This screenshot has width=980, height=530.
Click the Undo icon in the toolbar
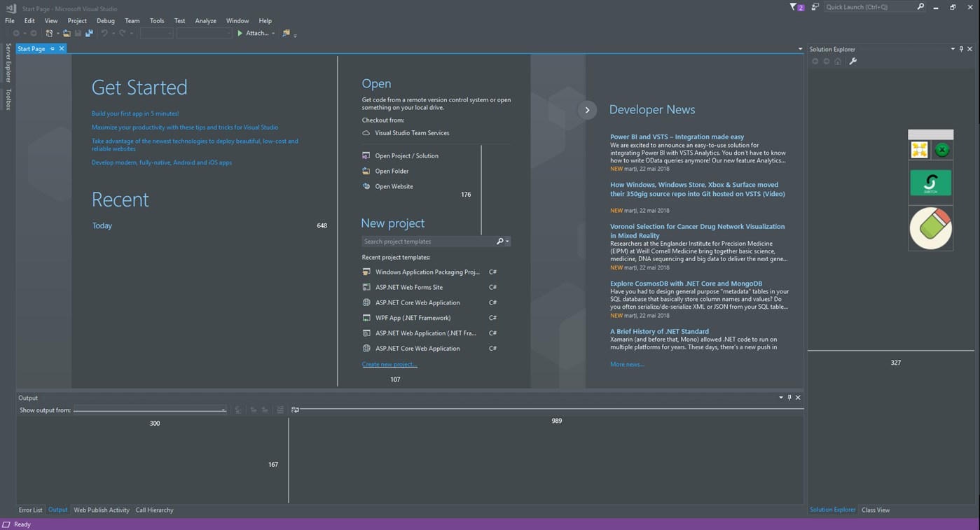point(104,32)
